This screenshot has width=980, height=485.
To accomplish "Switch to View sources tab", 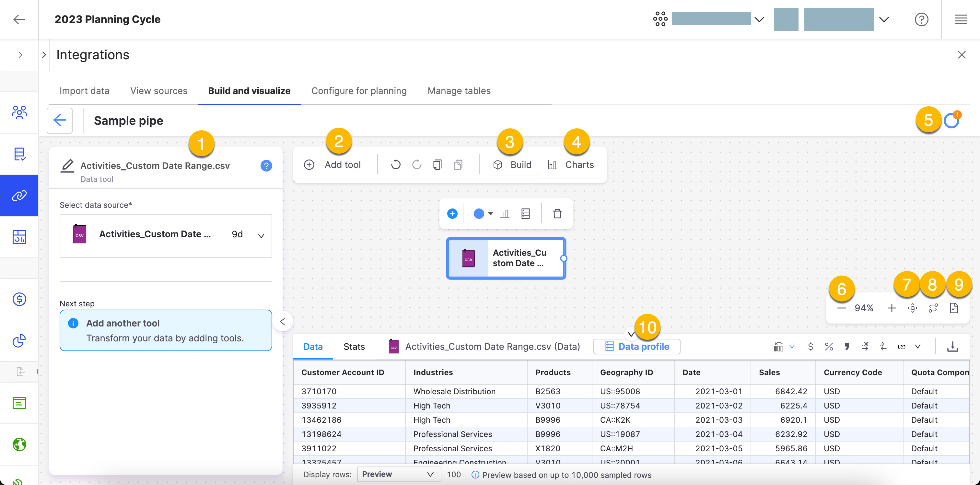I will pos(159,91).
